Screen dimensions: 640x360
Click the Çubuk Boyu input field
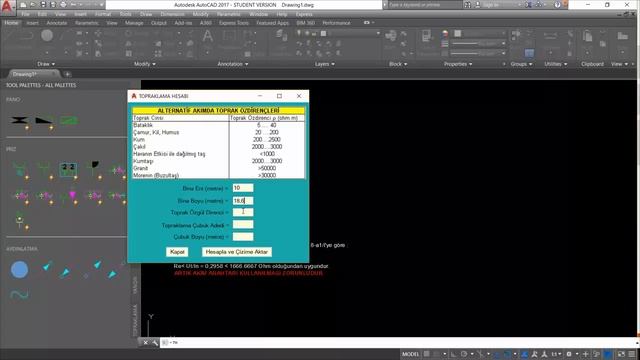tap(243, 237)
